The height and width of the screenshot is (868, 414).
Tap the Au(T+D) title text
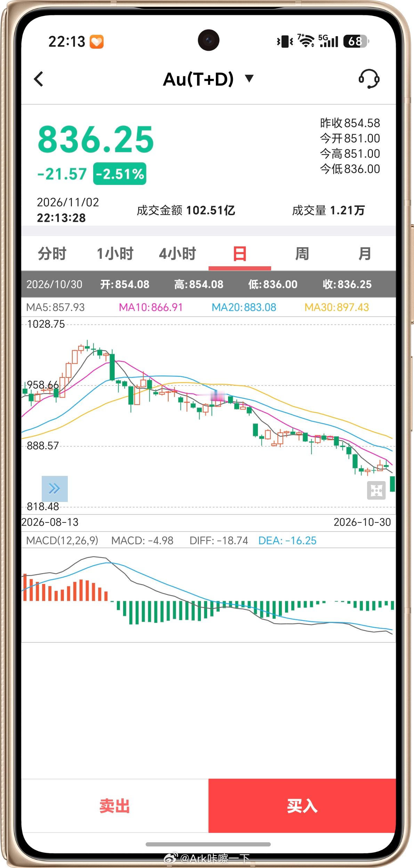click(198, 79)
